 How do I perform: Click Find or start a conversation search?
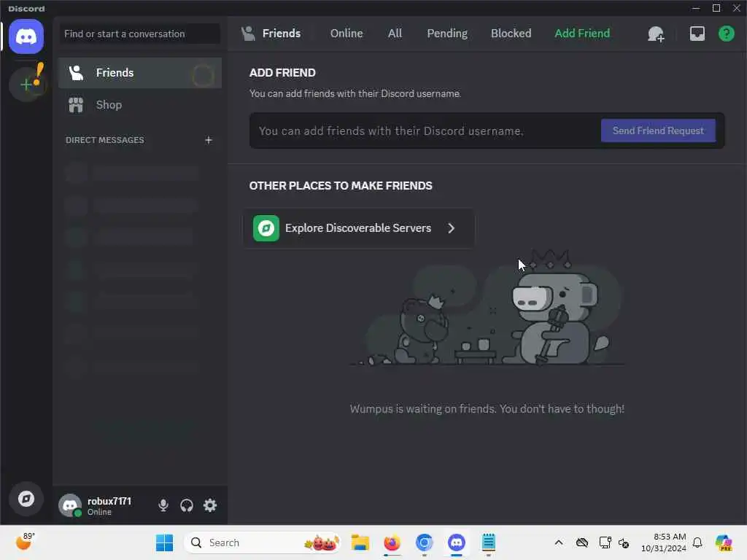[140, 34]
